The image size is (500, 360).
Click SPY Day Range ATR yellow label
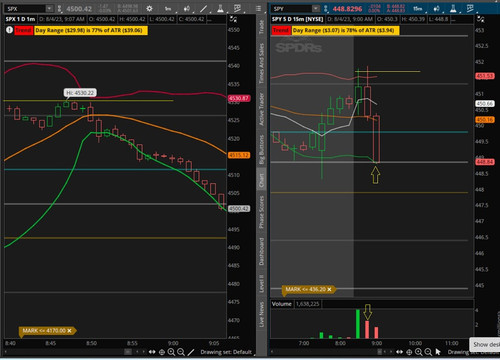(345, 30)
